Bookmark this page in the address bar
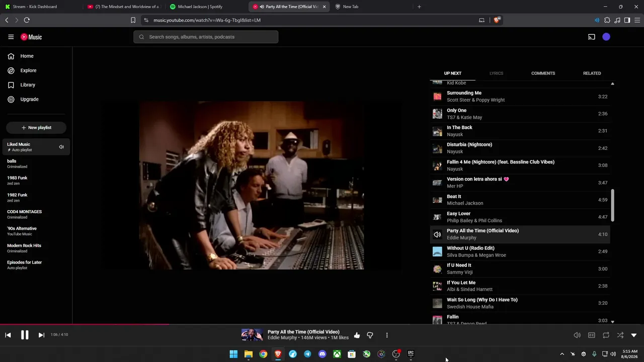Viewport: 644px width, 362px height. tap(133, 20)
